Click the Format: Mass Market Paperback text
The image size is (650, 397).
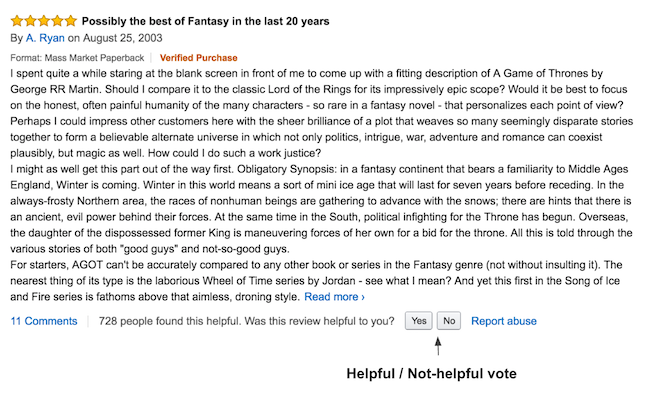pyautogui.click(x=77, y=58)
